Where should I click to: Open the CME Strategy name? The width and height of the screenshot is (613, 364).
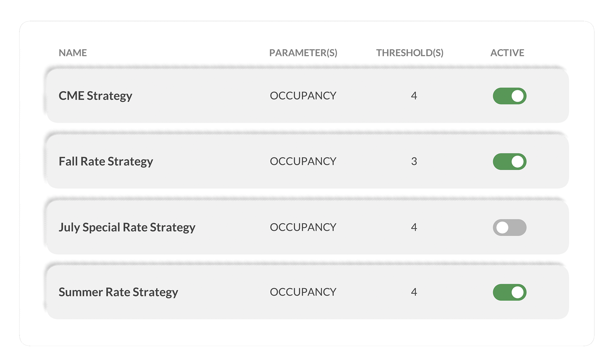click(95, 96)
